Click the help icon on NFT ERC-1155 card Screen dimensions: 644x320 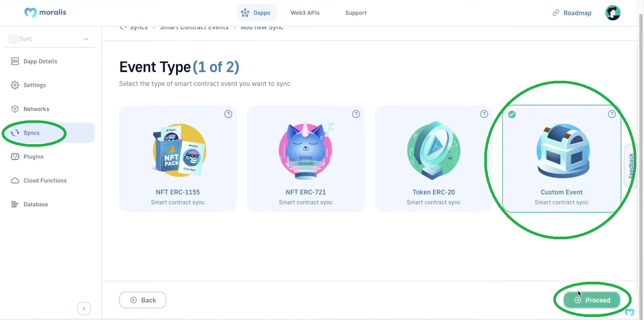coord(228,114)
